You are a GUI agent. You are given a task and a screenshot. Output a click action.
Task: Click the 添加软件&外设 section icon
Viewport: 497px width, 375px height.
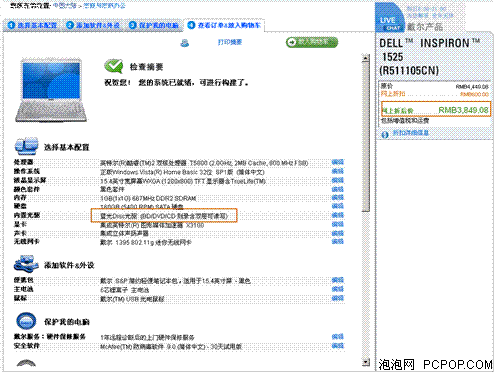(26, 264)
